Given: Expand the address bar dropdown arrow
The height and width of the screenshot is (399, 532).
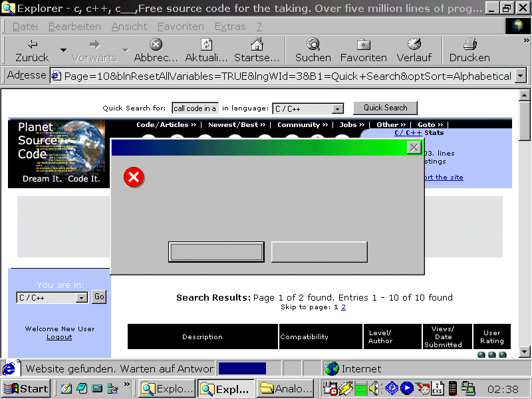Looking at the screenshot, I should point(520,76).
